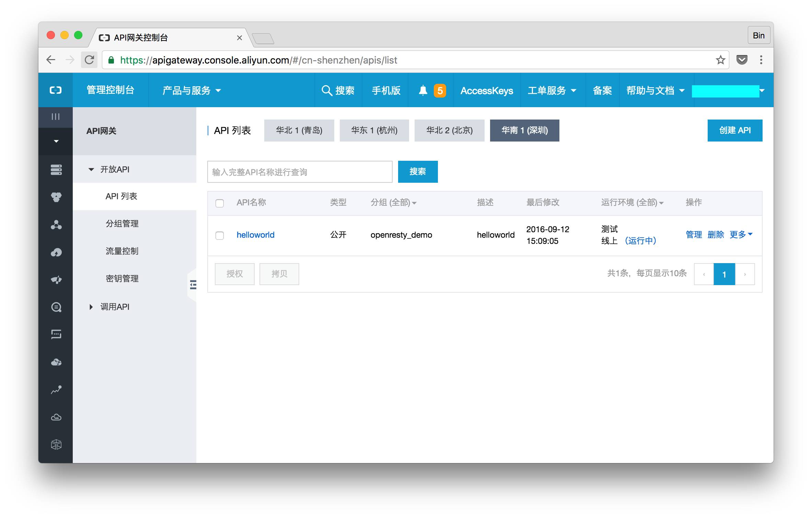Open a new browser tab
The width and height of the screenshot is (812, 518).
coord(263,38)
